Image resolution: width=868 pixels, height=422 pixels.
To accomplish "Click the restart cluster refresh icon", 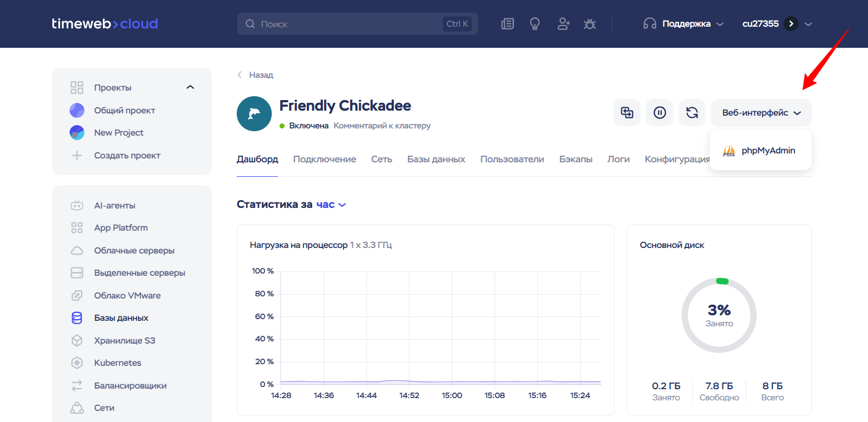I will click(x=692, y=113).
